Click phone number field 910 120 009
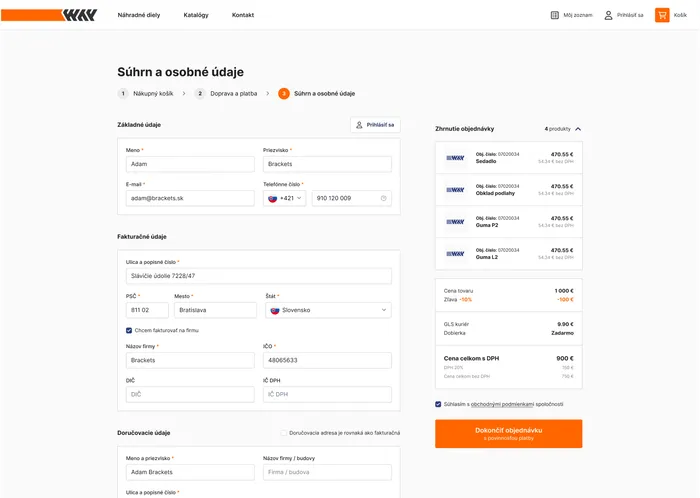The height and width of the screenshot is (498, 700). tap(351, 198)
